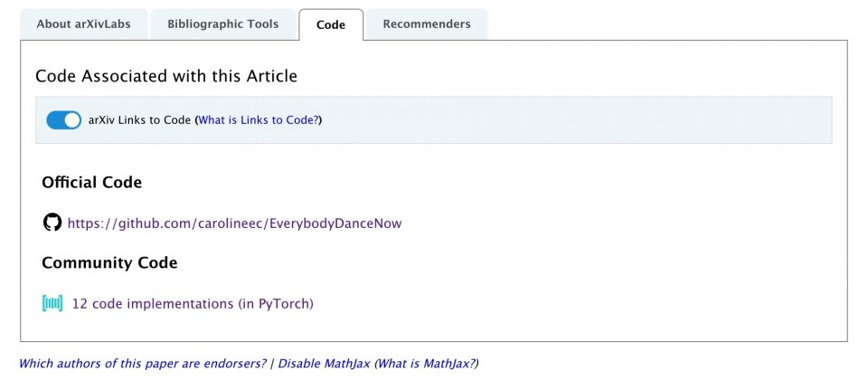Click the GitHub octocat icon
This screenshot has width=868, height=380.
coord(52,223)
